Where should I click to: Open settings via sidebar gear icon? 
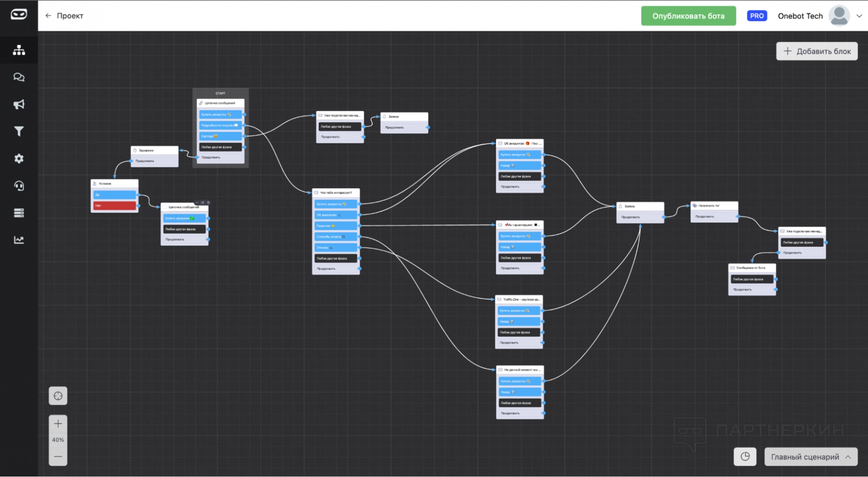coord(19,159)
